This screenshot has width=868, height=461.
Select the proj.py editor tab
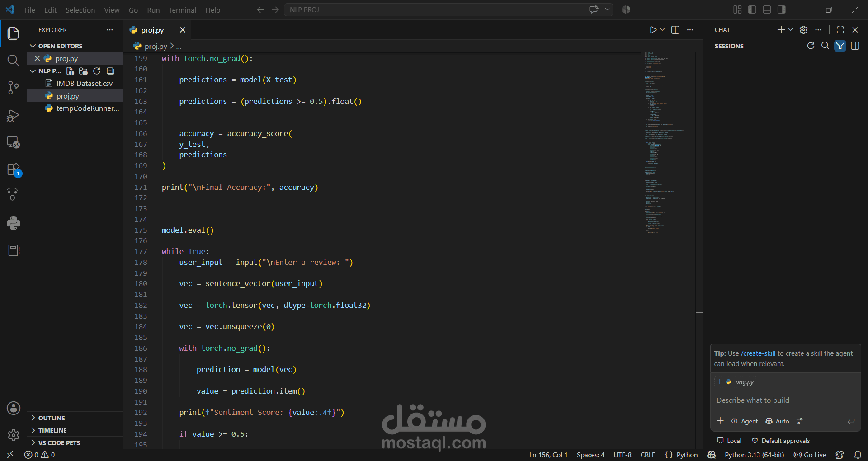(x=152, y=30)
